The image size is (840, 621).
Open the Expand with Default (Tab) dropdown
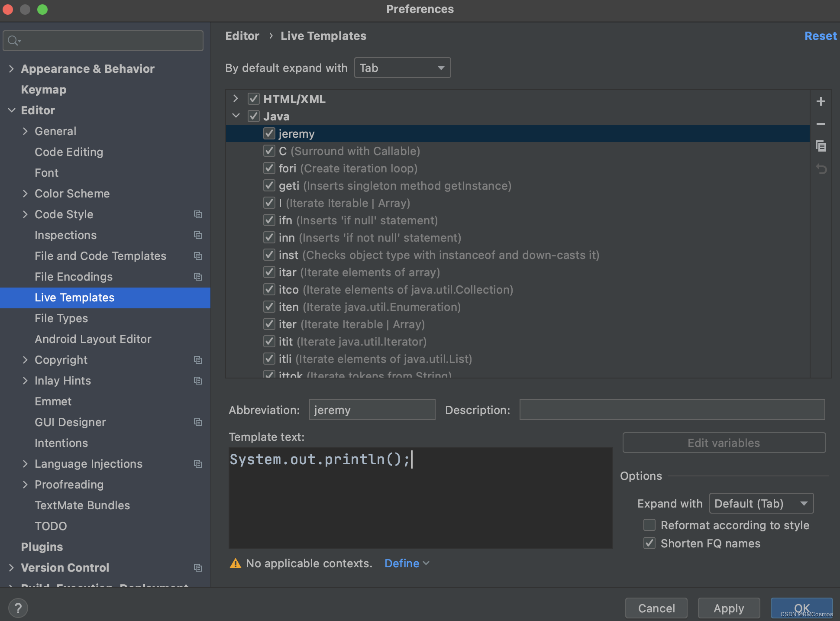coord(761,503)
